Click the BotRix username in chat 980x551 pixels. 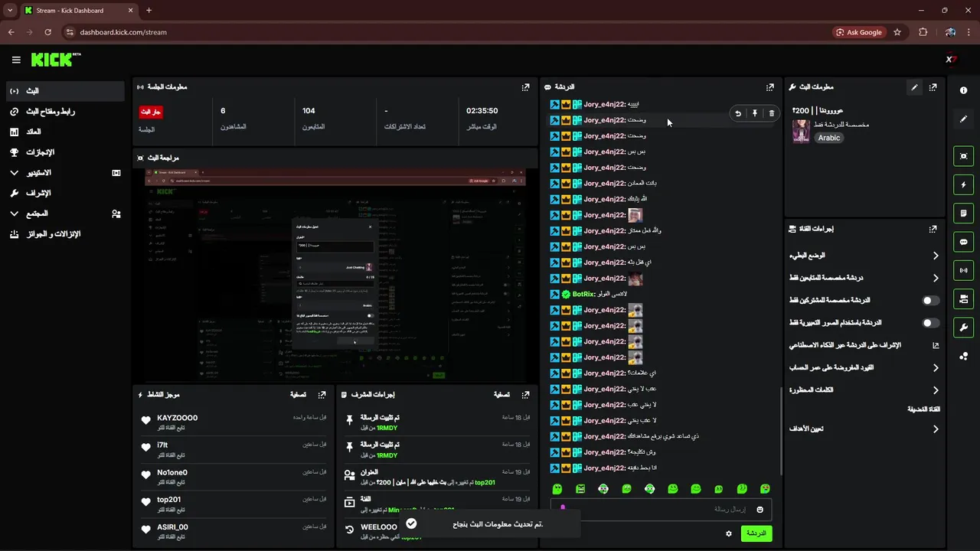pyautogui.click(x=584, y=294)
